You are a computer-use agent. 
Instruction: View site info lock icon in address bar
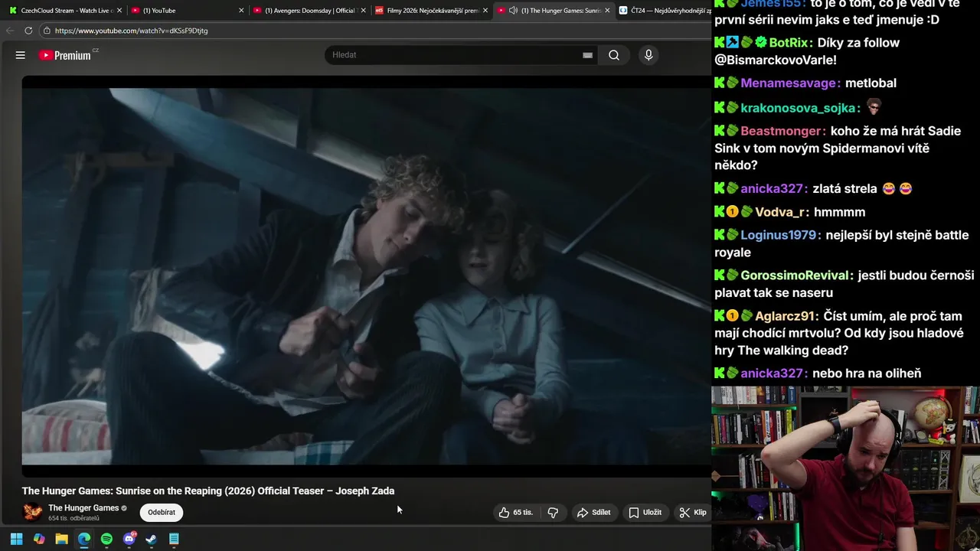tap(47, 31)
